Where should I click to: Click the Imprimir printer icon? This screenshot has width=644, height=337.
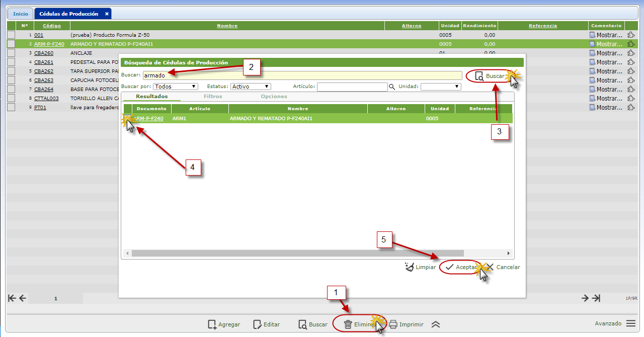click(x=393, y=324)
